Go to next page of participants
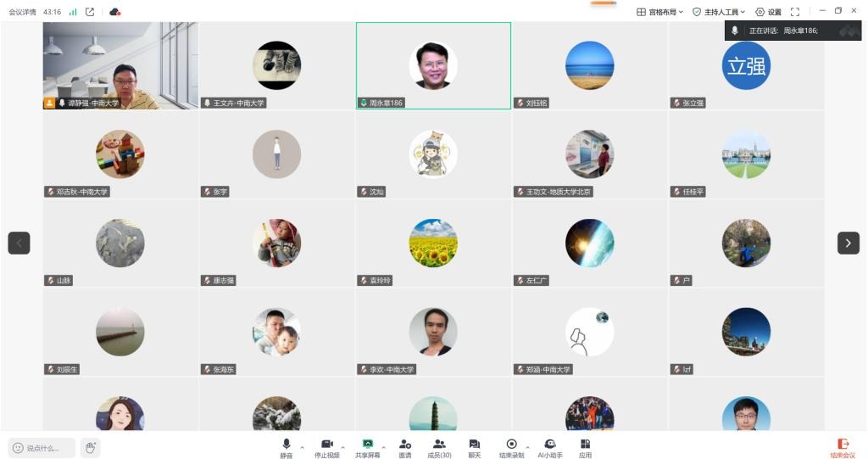 click(848, 243)
